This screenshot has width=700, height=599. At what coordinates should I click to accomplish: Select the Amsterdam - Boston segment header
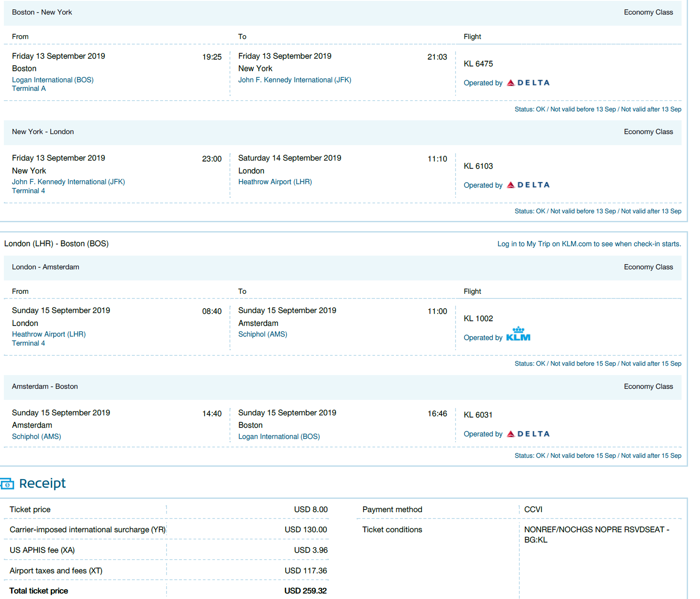pyautogui.click(x=45, y=387)
